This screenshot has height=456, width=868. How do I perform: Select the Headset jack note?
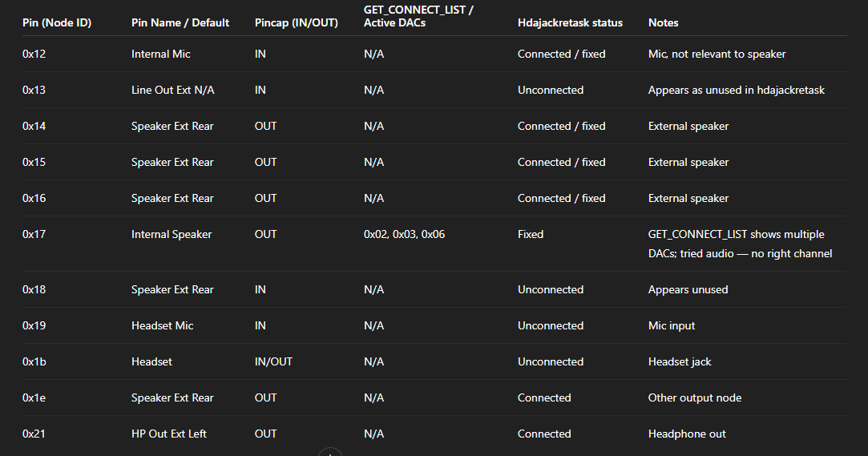click(x=680, y=361)
